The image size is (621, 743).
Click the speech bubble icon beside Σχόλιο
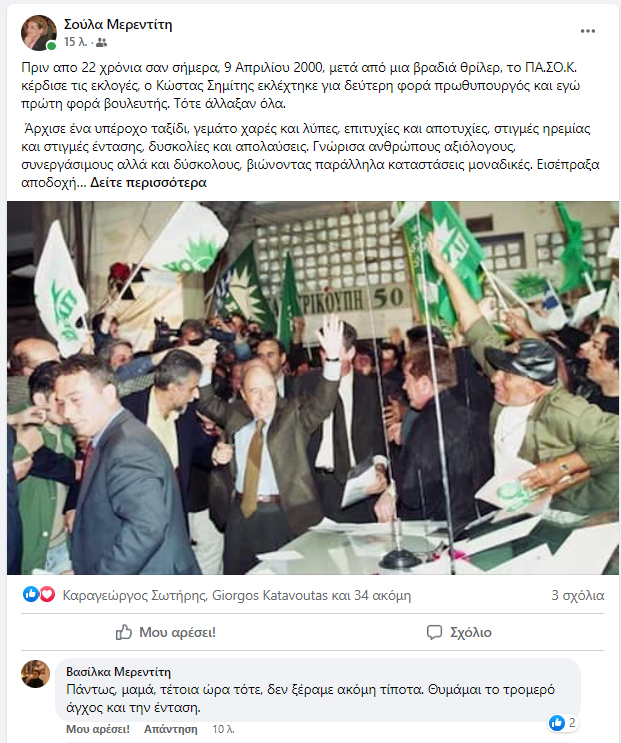click(x=434, y=632)
